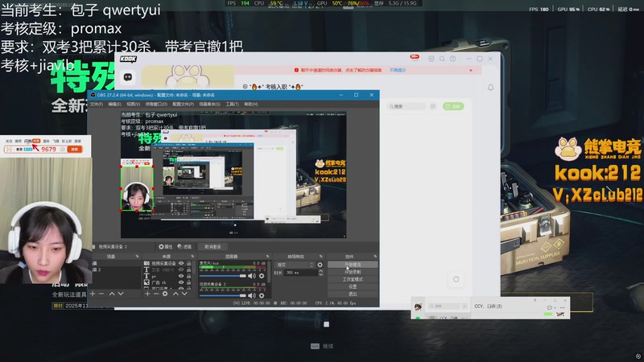644x362 pixels.
Task: Click the 视频采集设备 2 volume slider
Action: [223, 295]
